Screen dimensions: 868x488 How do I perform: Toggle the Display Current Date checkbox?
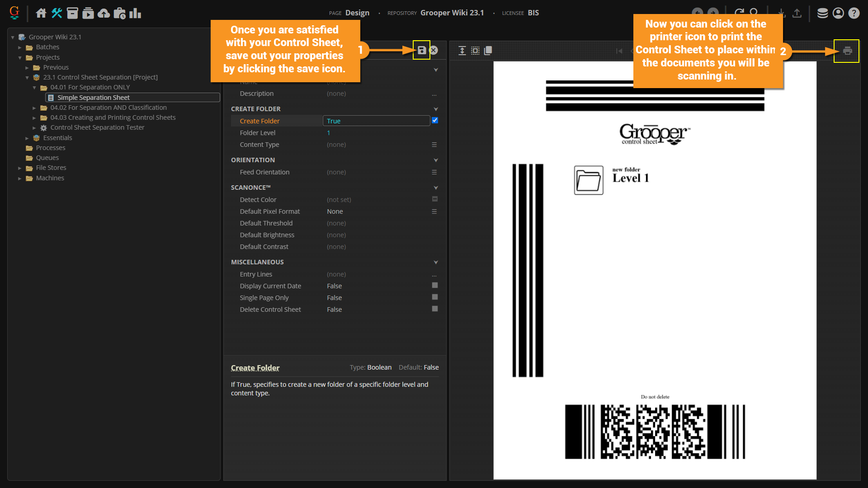tap(435, 286)
